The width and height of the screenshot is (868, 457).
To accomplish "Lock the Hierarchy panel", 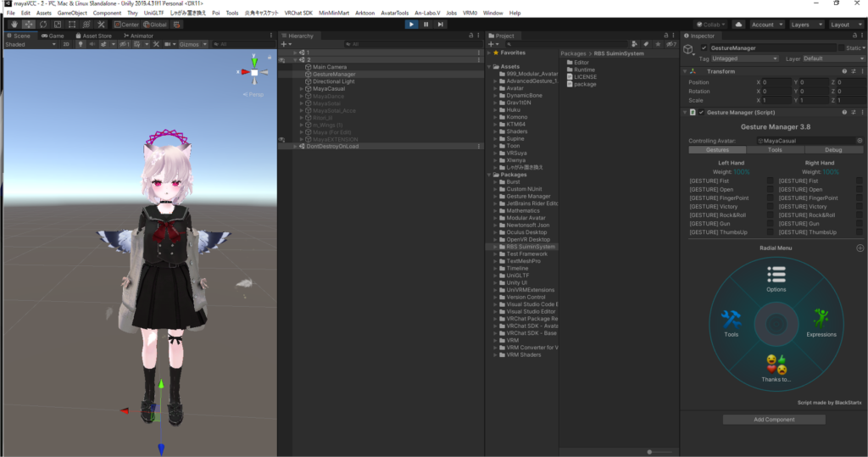I will [471, 36].
